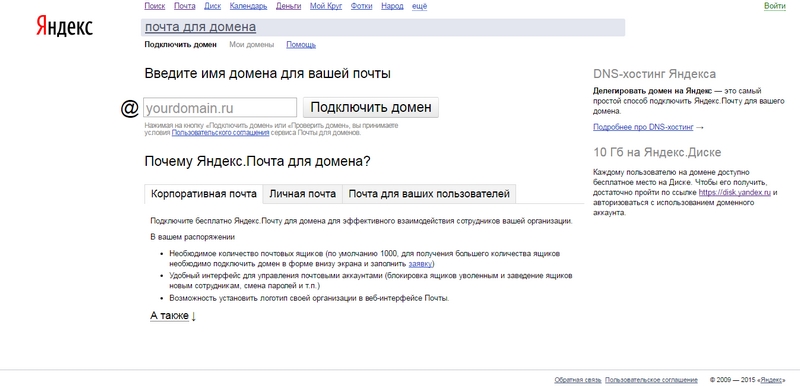Viewport: 800px width, 387px height.
Task: Open Народ in top navigation
Action: [392, 6]
